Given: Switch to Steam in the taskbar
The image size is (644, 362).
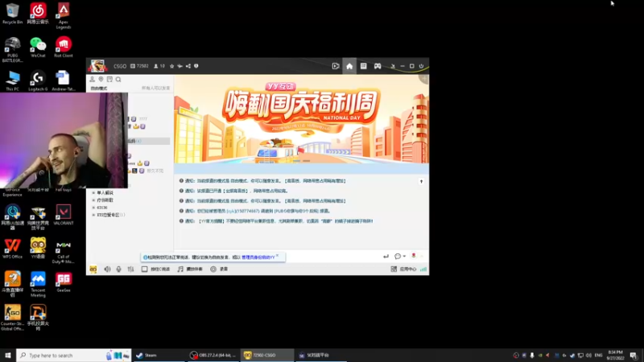Looking at the screenshot, I should pos(159,356).
